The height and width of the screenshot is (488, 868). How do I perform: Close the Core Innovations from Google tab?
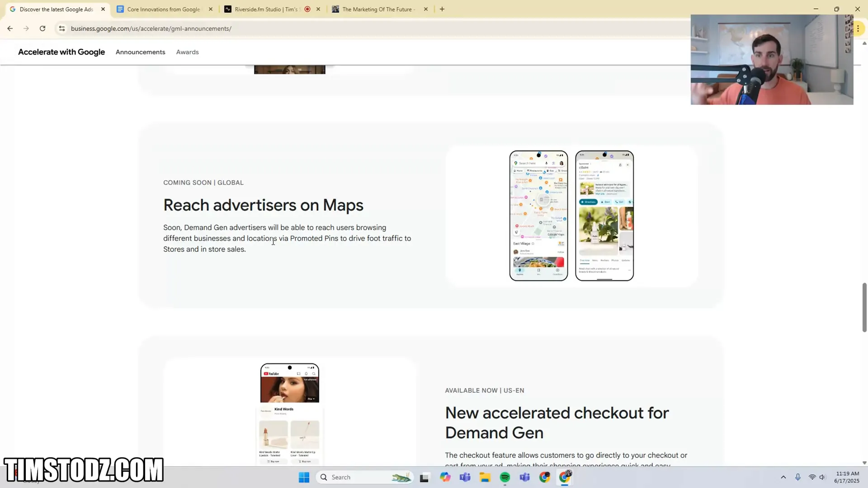click(211, 9)
